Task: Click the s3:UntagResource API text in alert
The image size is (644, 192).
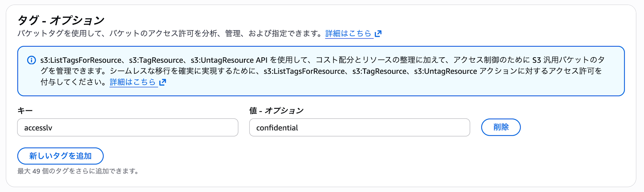Action: coord(229,60)
